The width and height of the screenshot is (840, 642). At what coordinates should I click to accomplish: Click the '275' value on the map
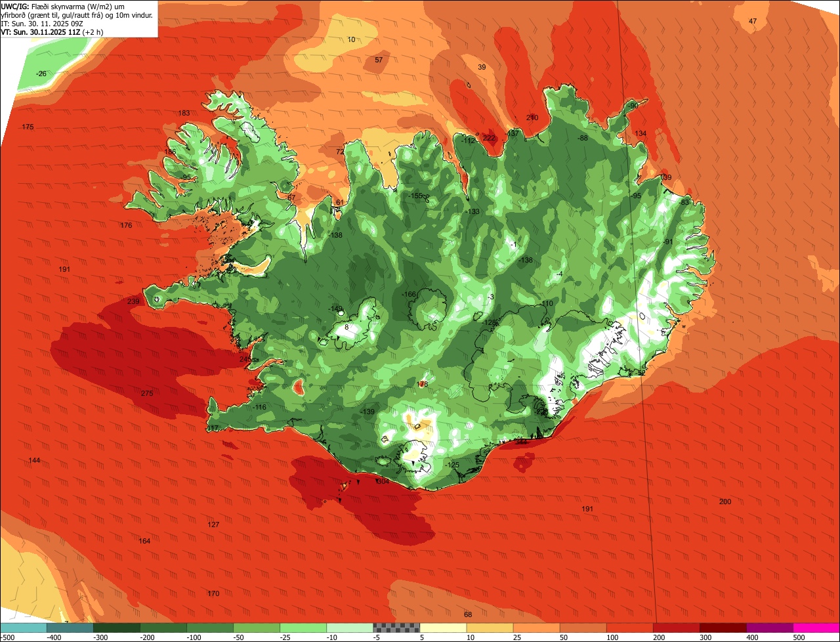[x=147, y=393]
